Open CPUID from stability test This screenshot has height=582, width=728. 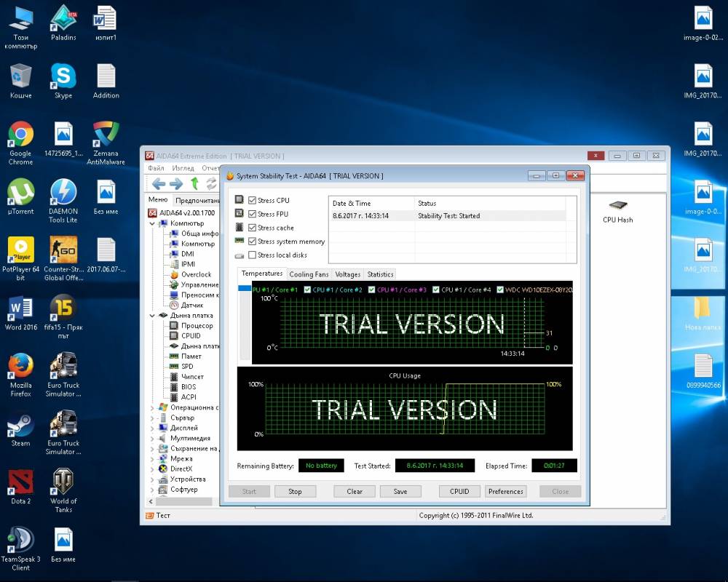pos(459,492)
